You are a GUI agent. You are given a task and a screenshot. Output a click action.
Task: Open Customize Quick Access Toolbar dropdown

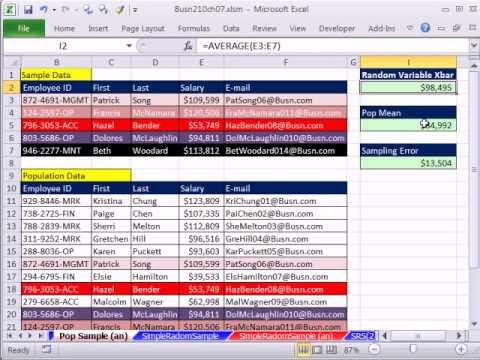(135, 10)
